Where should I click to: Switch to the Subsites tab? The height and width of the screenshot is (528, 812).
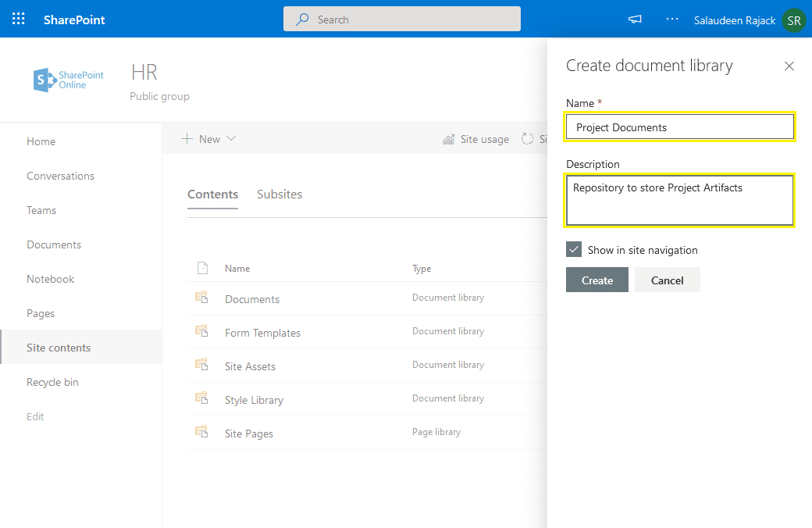[280, 194]
